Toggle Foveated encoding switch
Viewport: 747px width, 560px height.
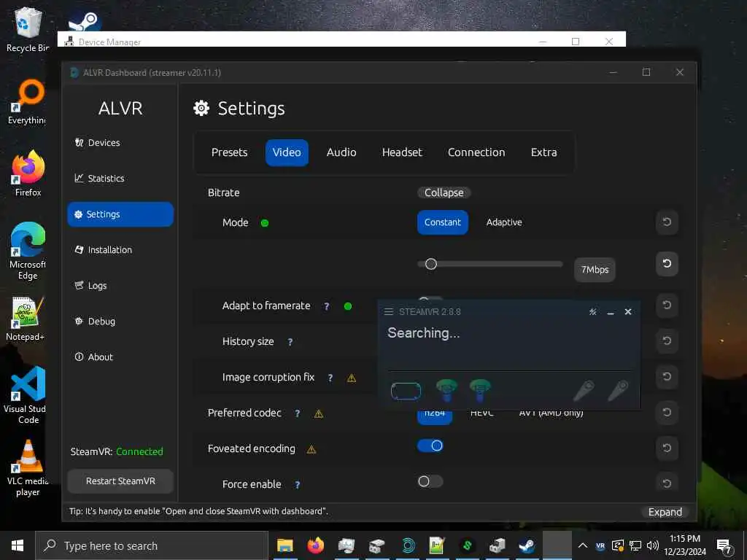[430, 446]
